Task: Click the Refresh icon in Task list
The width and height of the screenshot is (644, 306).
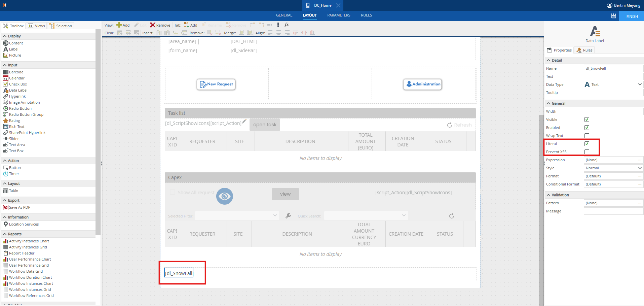Action: point(450,125)
